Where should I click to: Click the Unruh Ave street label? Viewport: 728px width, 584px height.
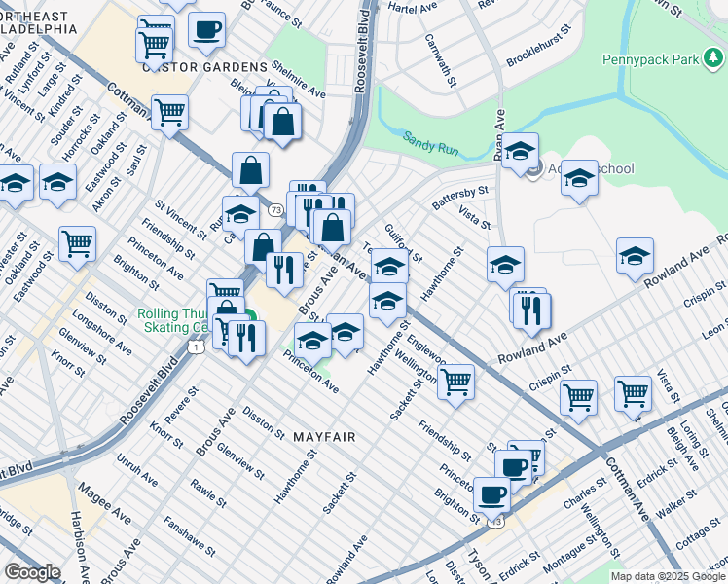[x=137, y=470]
